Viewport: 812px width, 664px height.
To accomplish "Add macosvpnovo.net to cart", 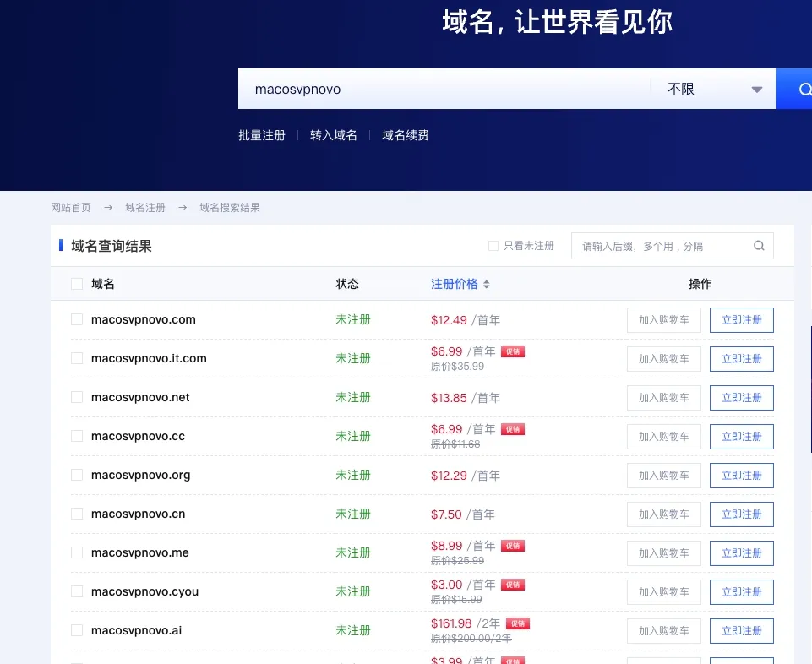I will pyautogui.click(x=664, y=398).
